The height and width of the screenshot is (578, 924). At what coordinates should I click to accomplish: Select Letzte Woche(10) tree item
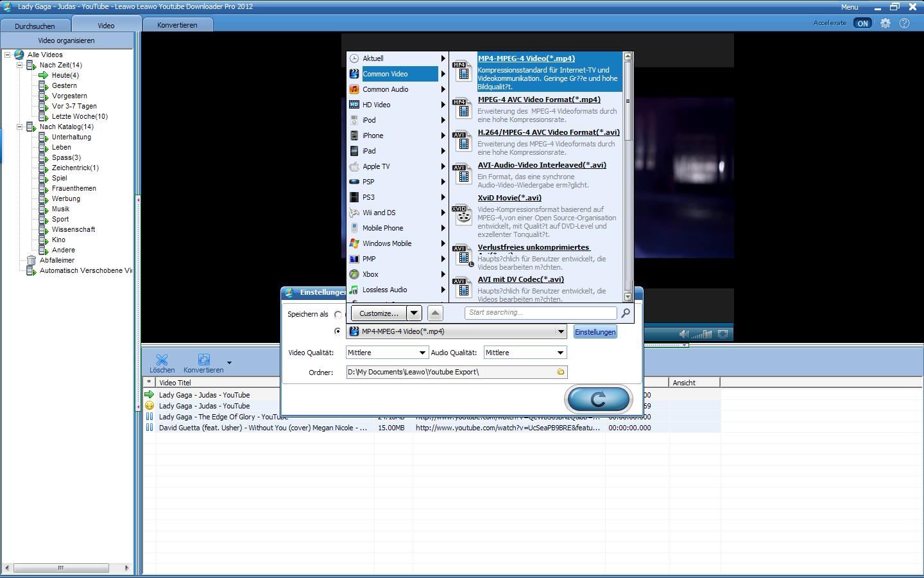[x=80, y=116]
